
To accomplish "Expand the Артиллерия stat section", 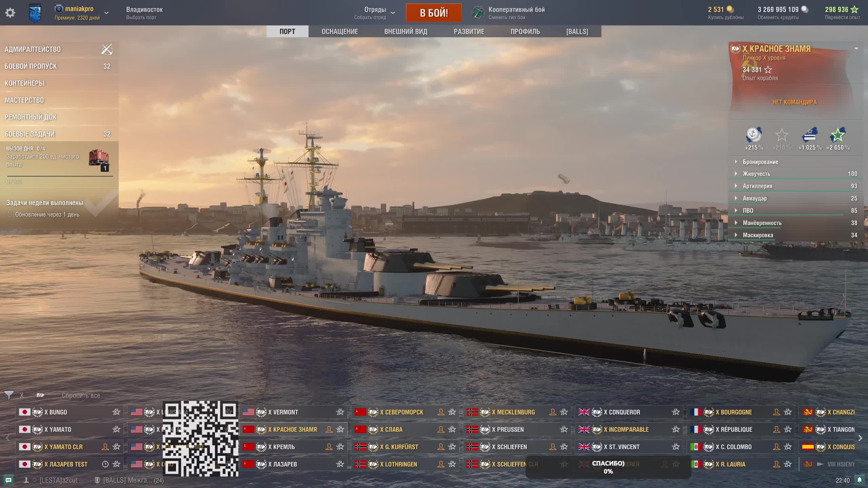I will point(736,186).
